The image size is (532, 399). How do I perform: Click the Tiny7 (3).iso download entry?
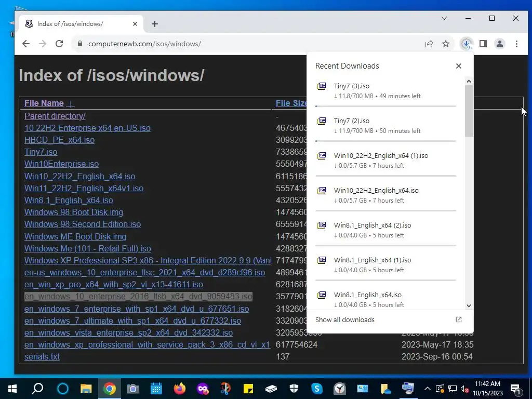[x=386, y=91]
